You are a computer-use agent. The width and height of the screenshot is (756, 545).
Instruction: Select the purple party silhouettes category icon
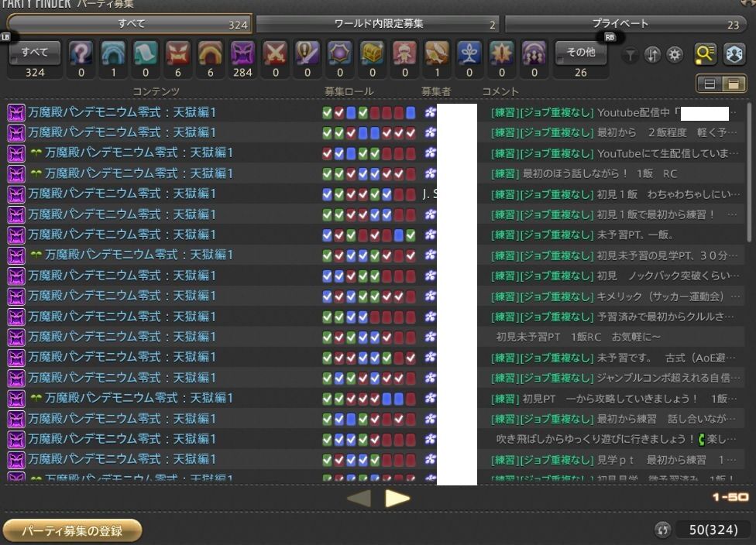pos(534,53)
